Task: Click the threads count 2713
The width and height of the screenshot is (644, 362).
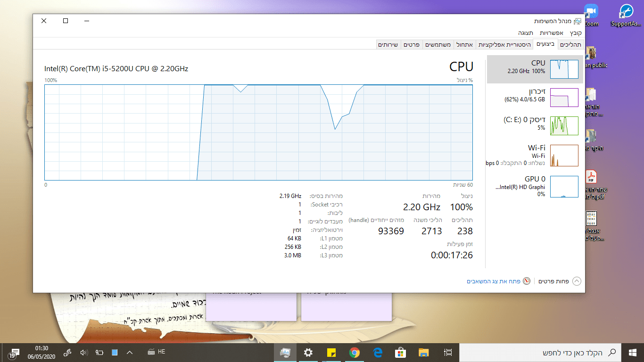Action: pos(431,231)
